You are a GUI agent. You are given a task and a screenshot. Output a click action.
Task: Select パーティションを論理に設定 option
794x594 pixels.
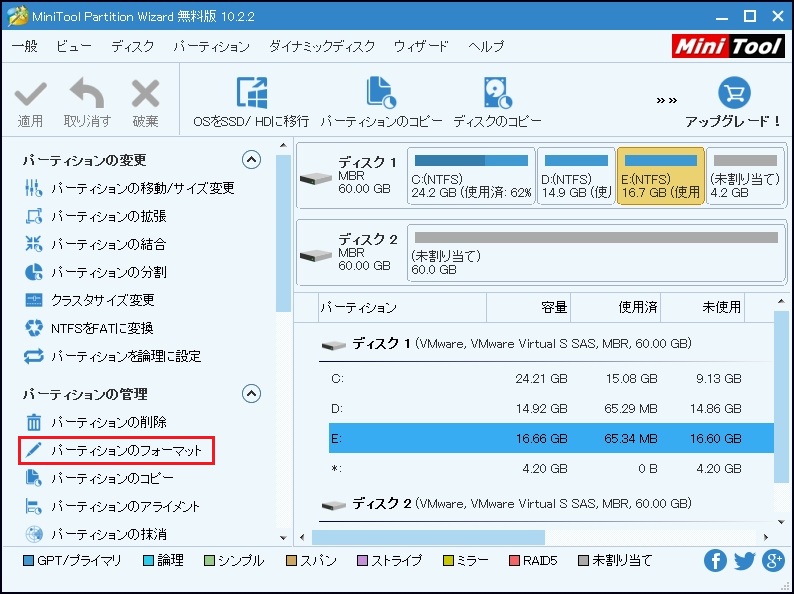(x=112, y=356)
